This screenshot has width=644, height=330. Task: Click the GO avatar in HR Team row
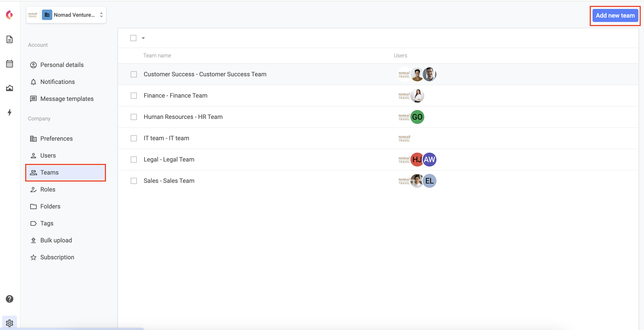(x=417, y=117)
